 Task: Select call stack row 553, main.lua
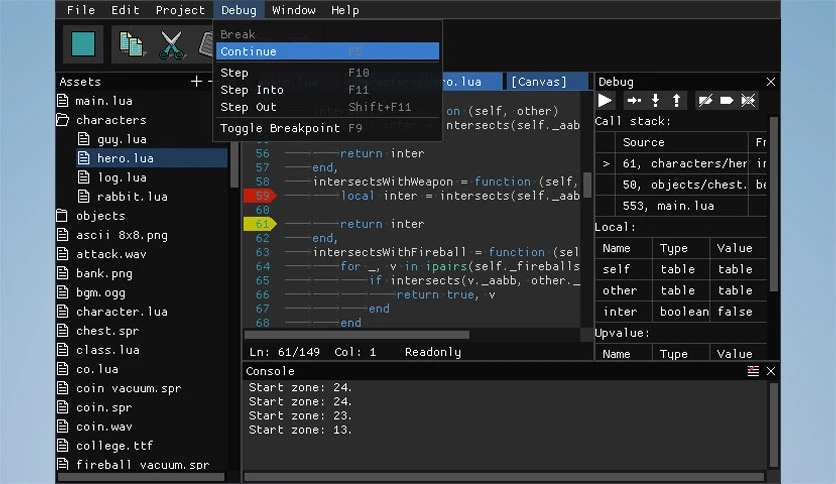tap(681, 206)
